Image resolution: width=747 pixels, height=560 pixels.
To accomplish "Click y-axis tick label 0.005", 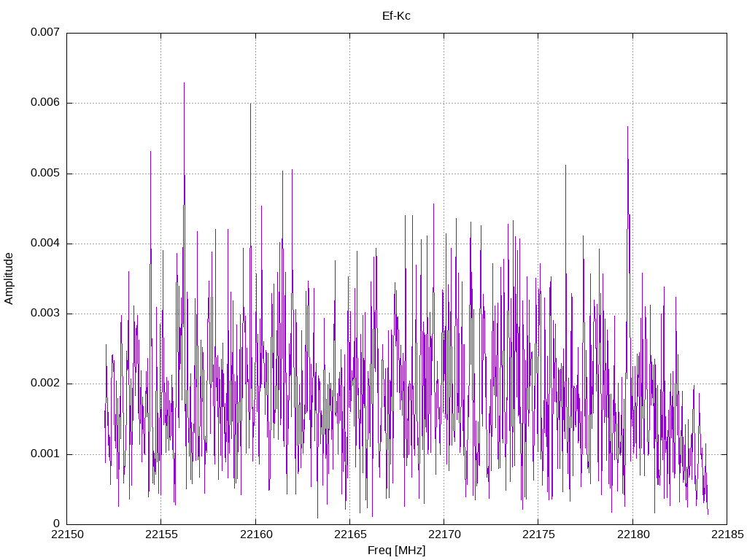I will 45,173.
